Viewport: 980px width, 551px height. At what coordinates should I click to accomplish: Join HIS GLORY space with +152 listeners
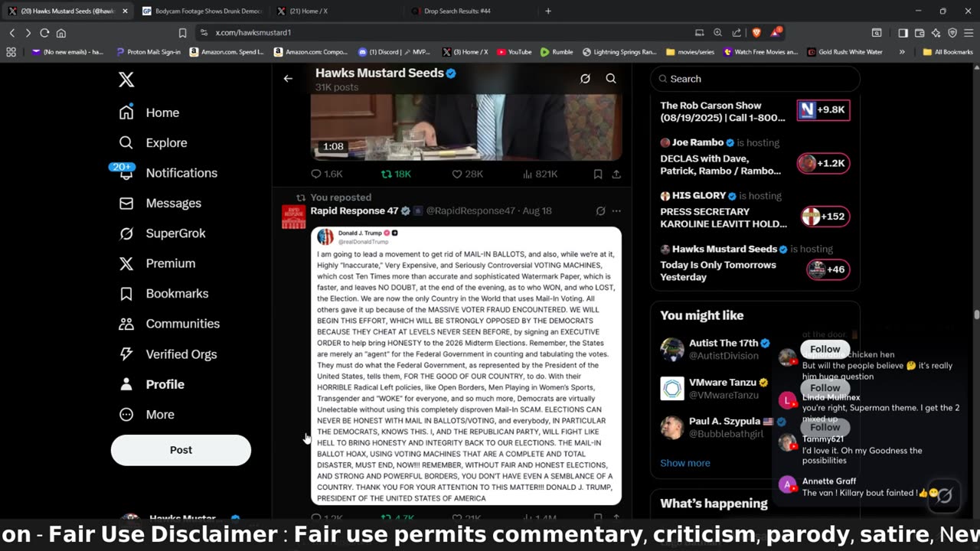(825, 217)
